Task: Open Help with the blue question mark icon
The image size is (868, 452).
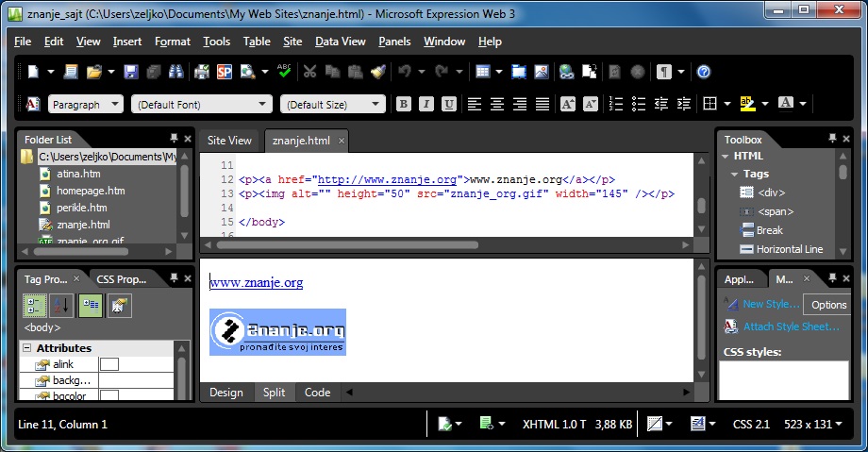Action: tap(704, 72)
